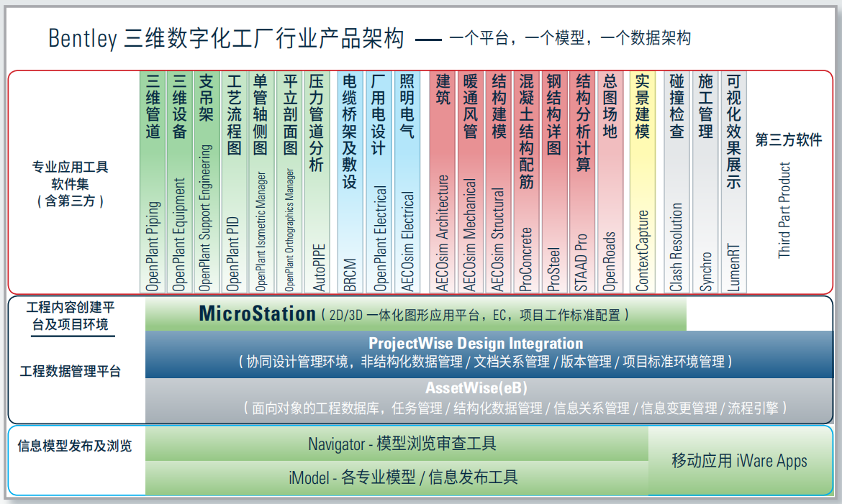Select the 工程数据管理平台 label
The image size is (842, 504).
pos(71,371)
